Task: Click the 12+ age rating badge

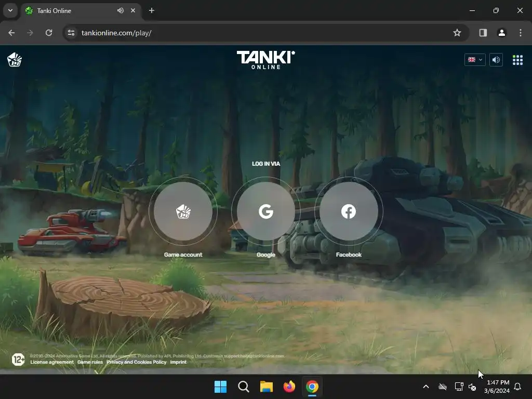Action: 18,360
